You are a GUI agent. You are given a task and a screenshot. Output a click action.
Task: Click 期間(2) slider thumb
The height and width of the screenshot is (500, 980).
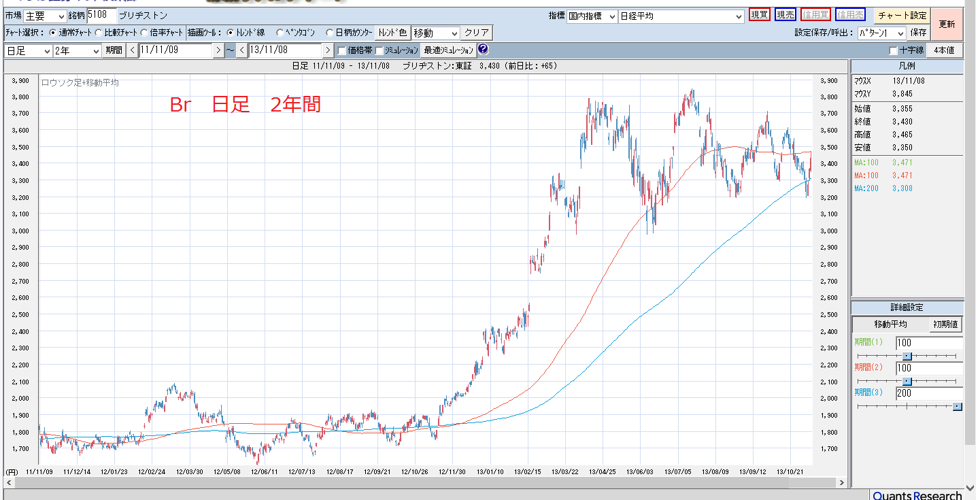[907, 381]
